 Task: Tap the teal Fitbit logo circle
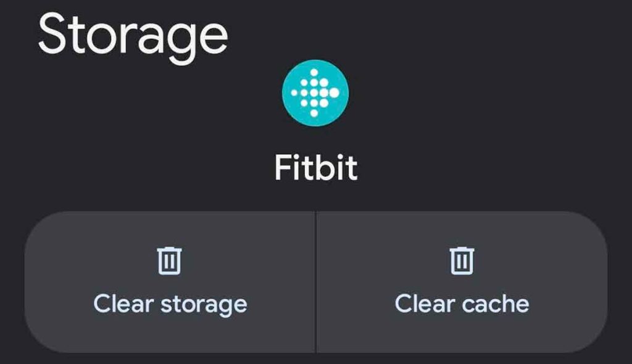coord(315,93)
